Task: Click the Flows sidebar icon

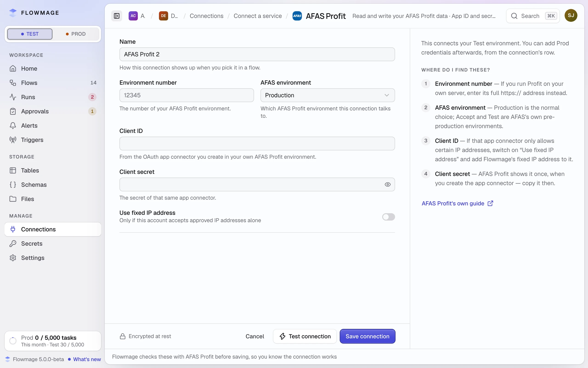Action: (x=13, y=83)
